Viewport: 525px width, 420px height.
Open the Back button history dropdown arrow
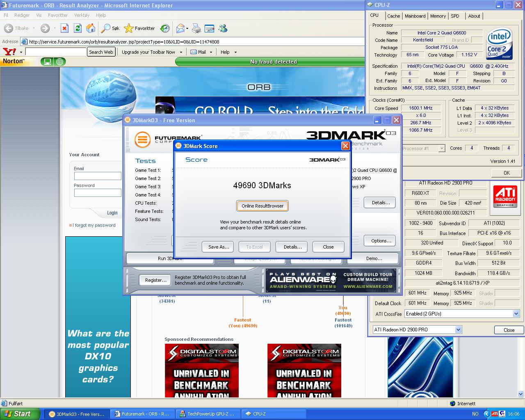[x=34, y=28]
